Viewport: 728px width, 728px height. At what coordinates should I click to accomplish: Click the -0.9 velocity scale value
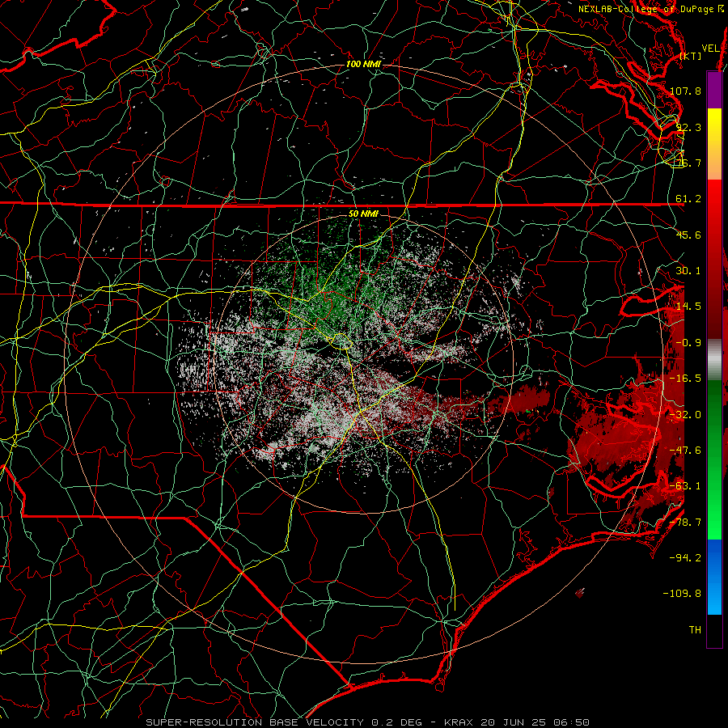pyautogui.click(x=688, y=343)
